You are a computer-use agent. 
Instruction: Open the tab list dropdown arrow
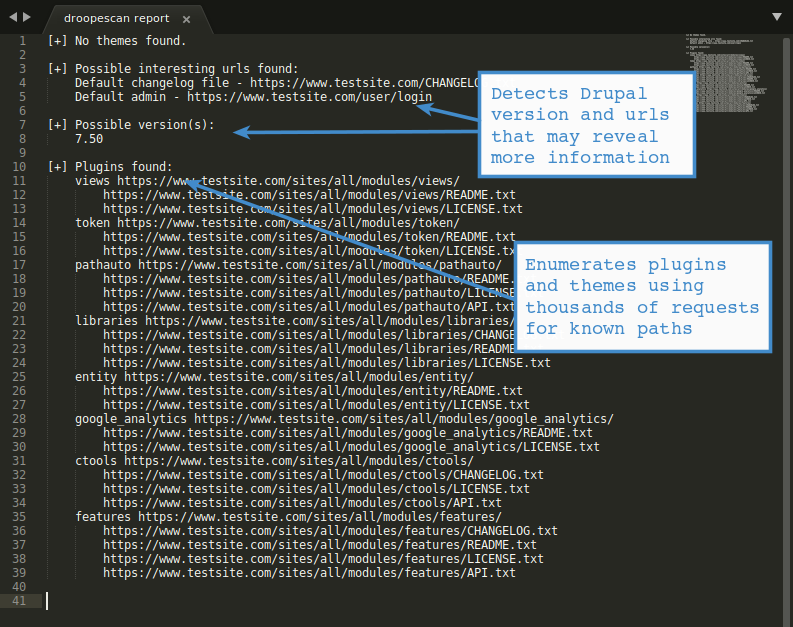[x=777, y=17]
